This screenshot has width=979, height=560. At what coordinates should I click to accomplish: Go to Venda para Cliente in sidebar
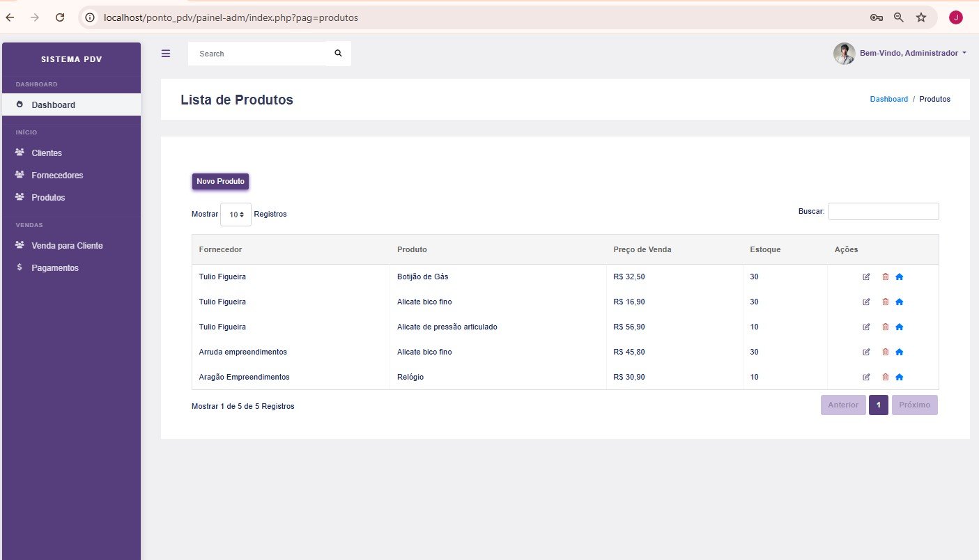pos(67,246)
